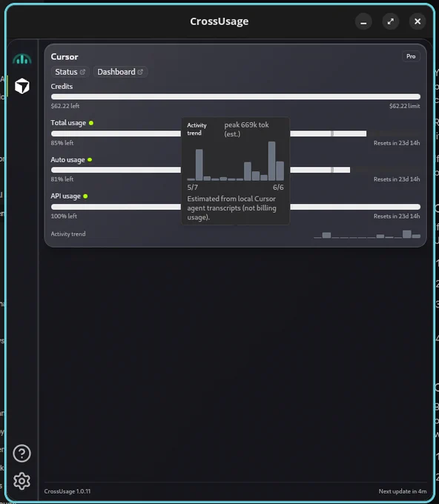Click the 'Activity trend' label at card bottom
This screenshot has width=439, height=504.
[x=68, y=234]
